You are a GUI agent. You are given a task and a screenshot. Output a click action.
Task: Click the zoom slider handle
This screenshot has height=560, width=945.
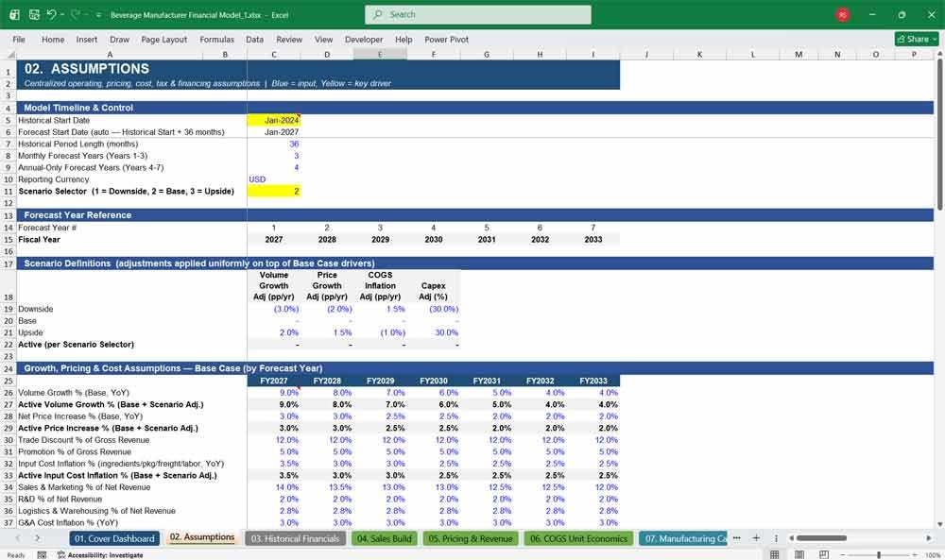tap(879, 554)
